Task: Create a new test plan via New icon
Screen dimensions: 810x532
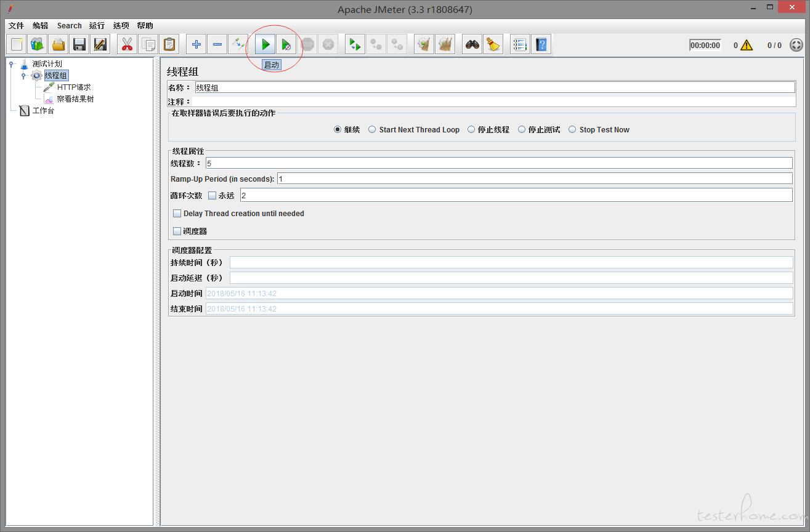Action: 17,44
